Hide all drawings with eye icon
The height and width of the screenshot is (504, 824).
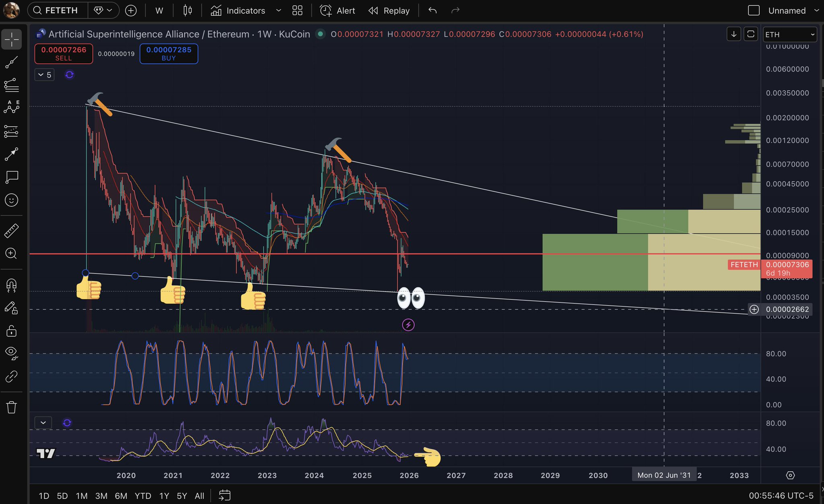pos(11,353)
